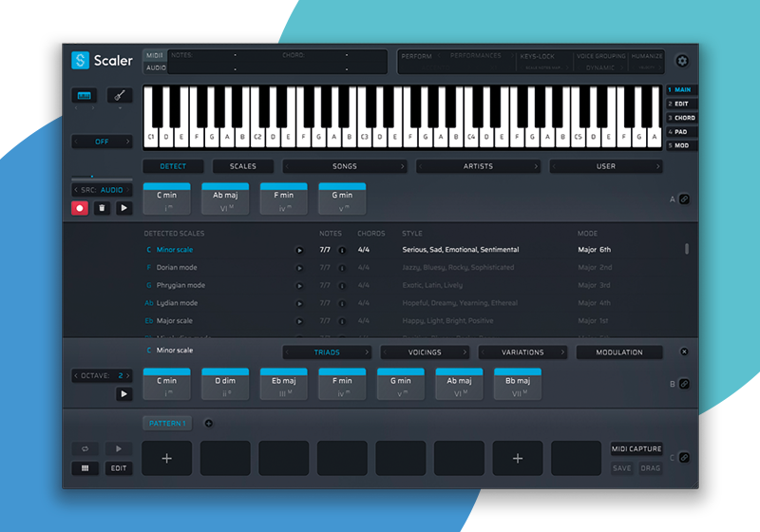The image size is (760, 532).
Task: Increase octave with the right arrow
Action: pyautogui.click(x=128, y=375)
